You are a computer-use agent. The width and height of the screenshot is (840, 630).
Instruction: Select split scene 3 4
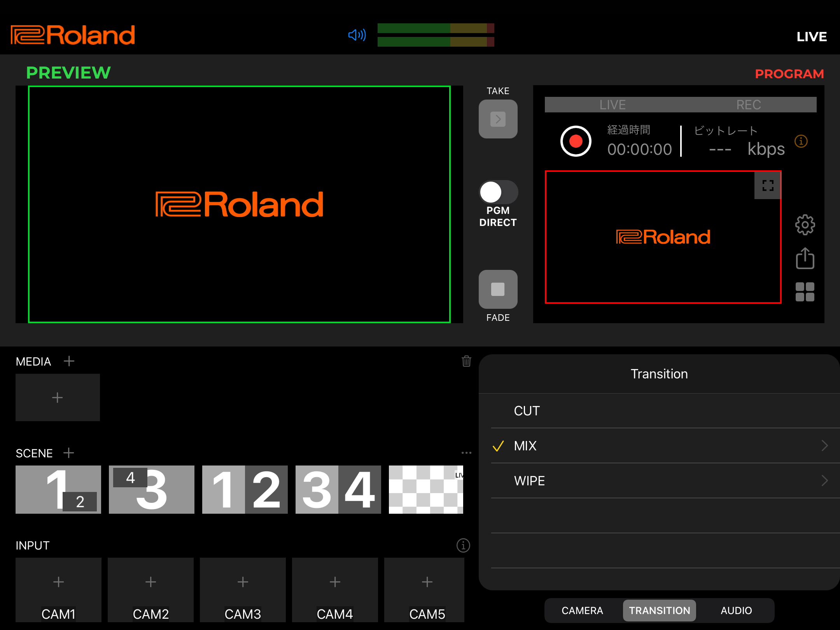[338, 490]
